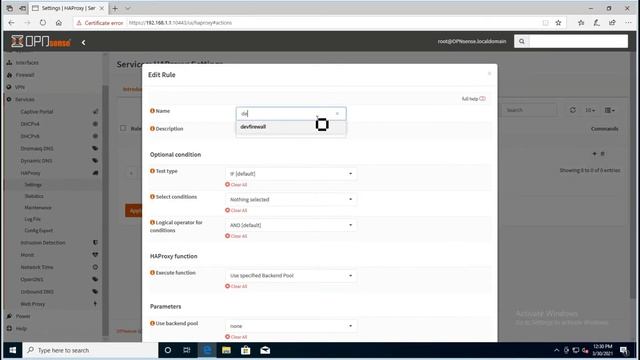Refresh the rules table with the reload icon
Image resolution: width=640 pixels, height=360 pixels.
click(x=573, y=110)
